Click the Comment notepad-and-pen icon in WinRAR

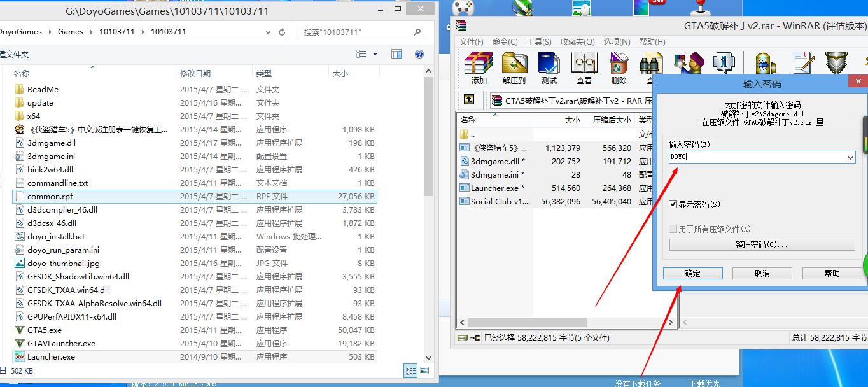tap(804, 63)
